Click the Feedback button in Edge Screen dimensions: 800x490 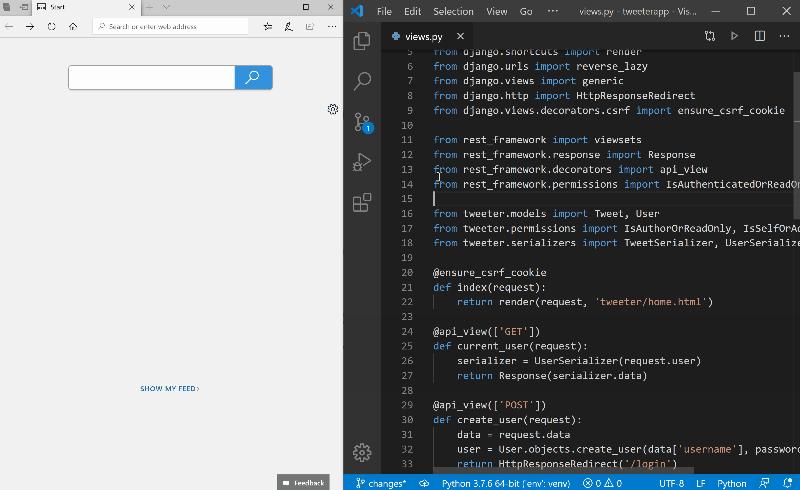tap(303, 483)
